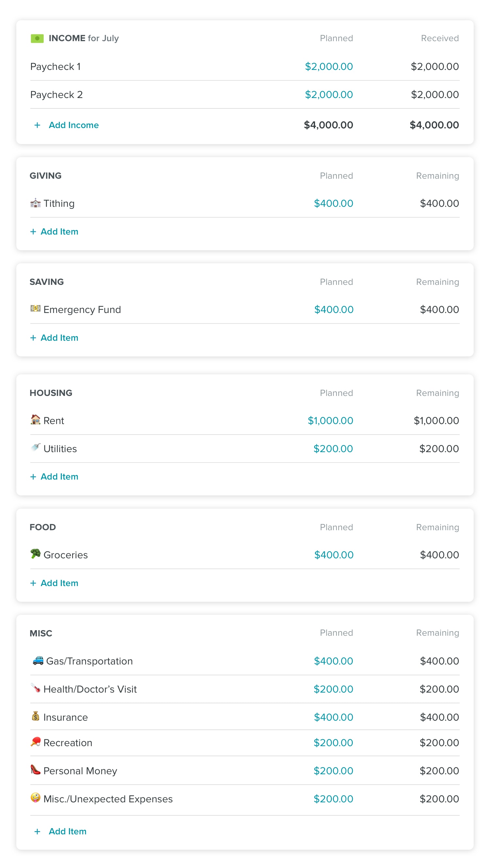Screen dimensions: 490x868
Task: Click the banknote icon beside Emergency Fund
Action: pyautogui.click(x=35, y=309)
